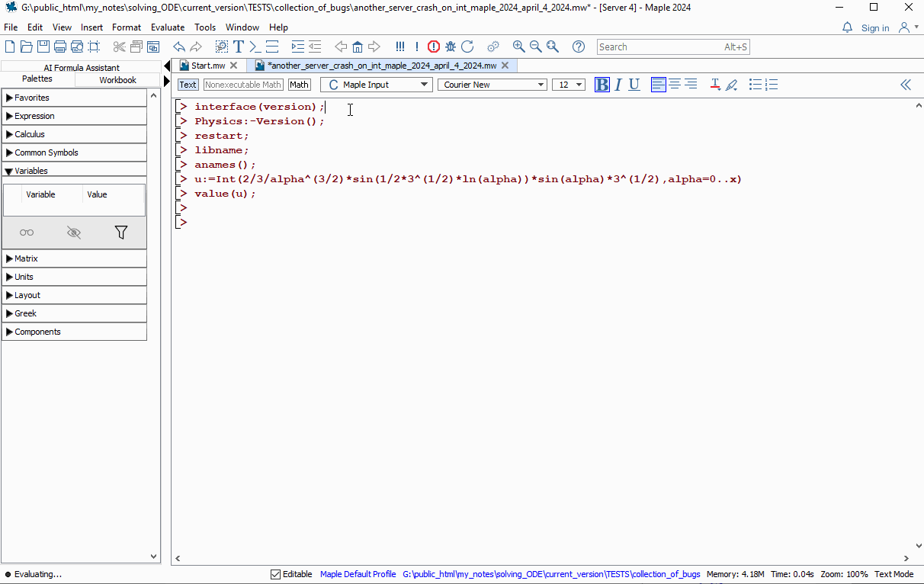924x584 pixels.
Task: Toggle Bold formatting
Action: point(602,85)
